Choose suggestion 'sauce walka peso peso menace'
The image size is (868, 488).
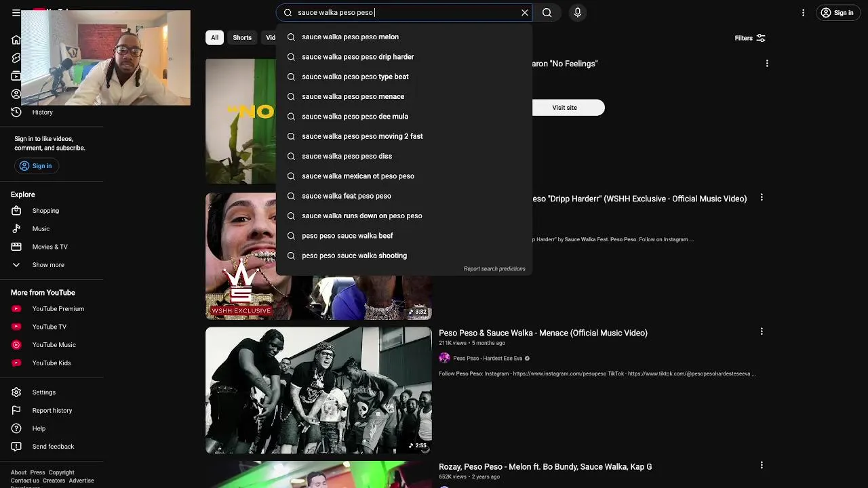tap(404, 96)
